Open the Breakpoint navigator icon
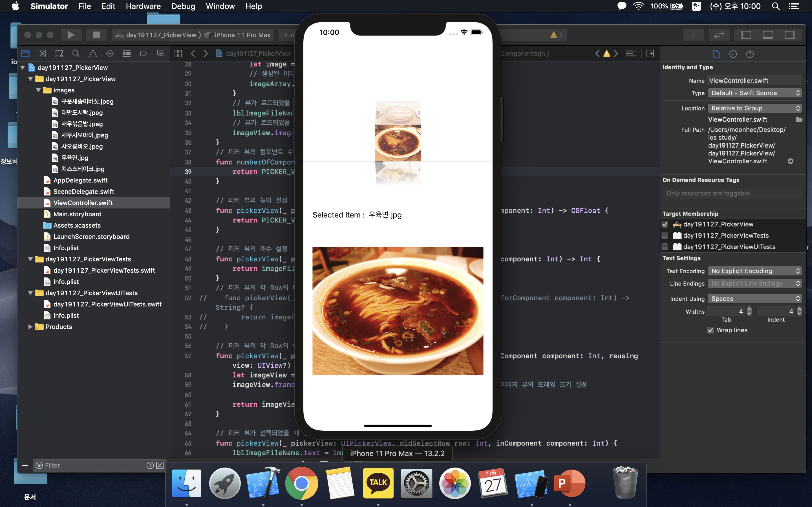This screenshot has height=507, width=812. coord(144,54)
